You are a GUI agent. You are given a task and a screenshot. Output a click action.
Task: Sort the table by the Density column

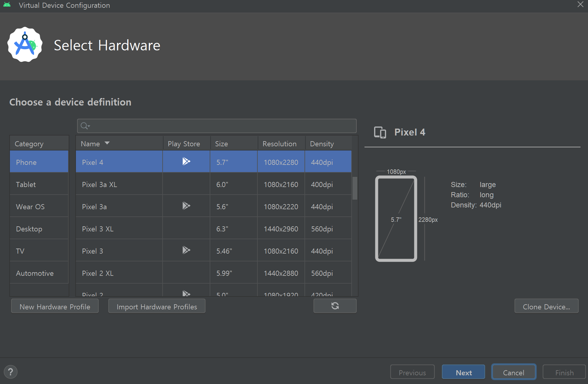click(322, 144)
